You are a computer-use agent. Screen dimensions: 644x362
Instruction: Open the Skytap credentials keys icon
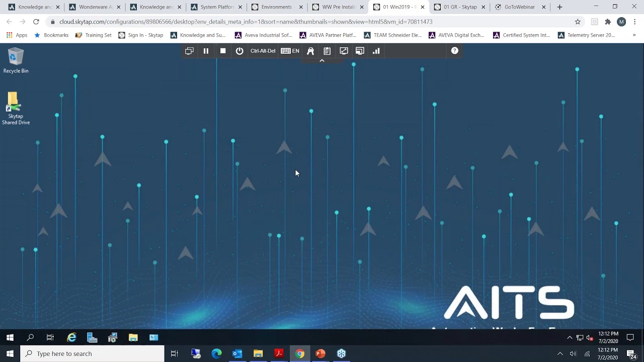tap(310, 51)
